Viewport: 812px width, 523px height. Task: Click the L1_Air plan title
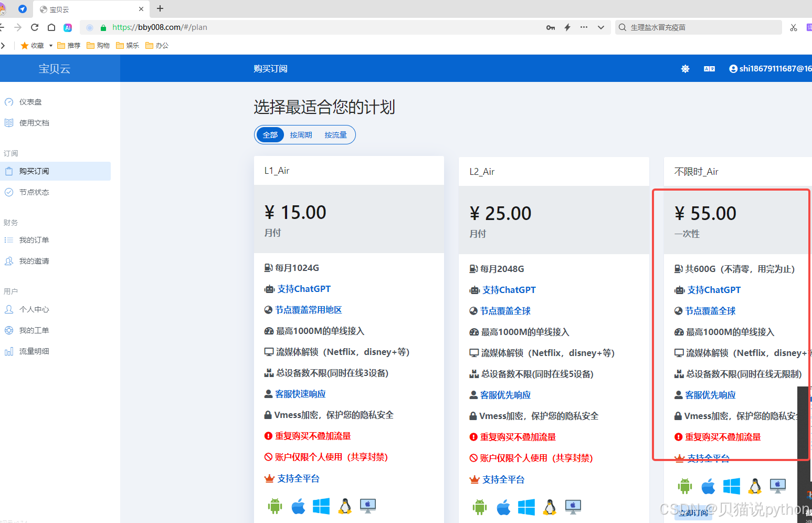click(277, 171)
